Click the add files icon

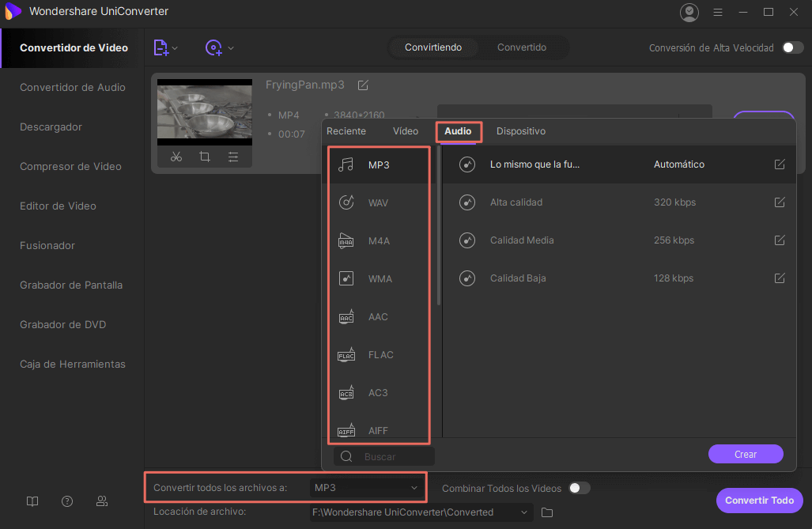coord(161,47)
